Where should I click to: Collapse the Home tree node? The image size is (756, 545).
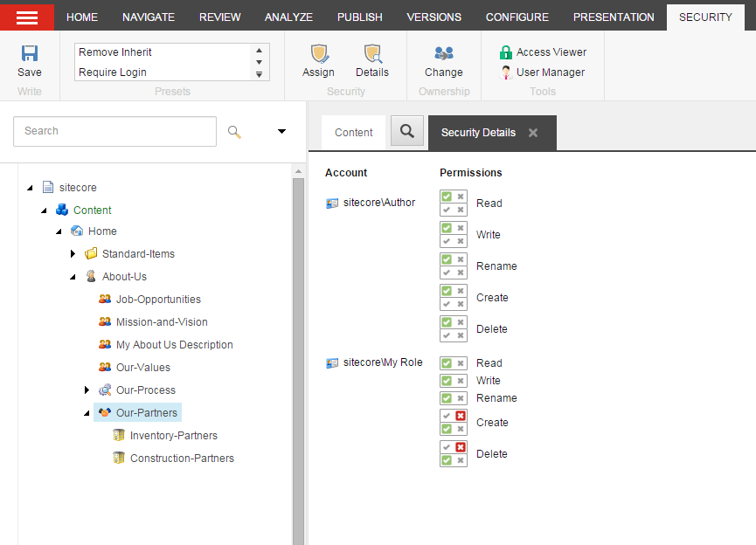tap(59, 231)
